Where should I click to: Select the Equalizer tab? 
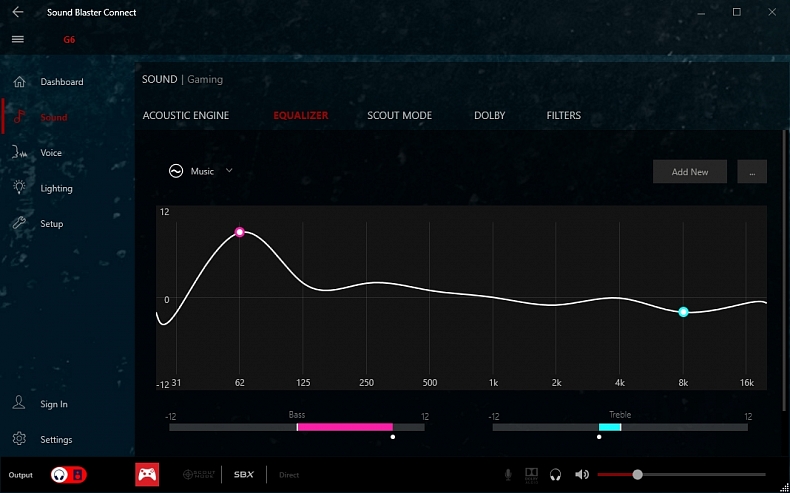300,115
